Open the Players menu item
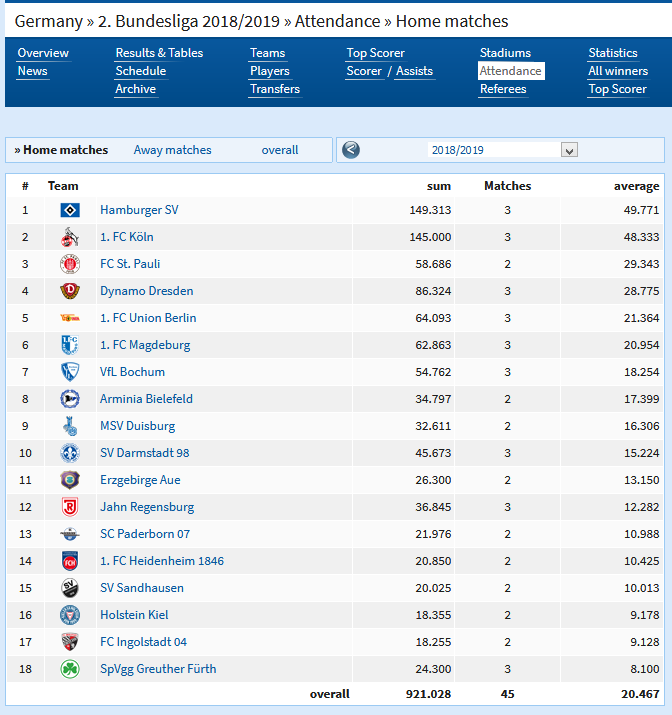This screenshot has width=672, height=715. coord(269,71)
